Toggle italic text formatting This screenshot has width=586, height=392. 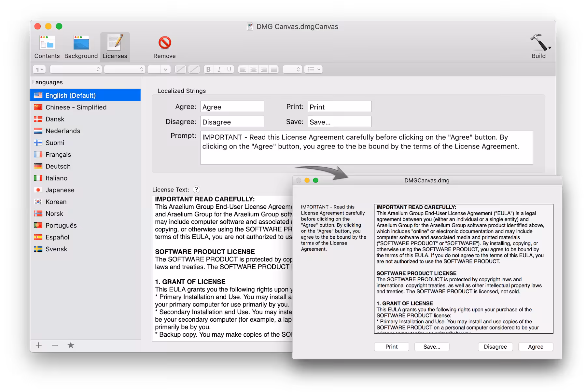(x=219, y=69)
